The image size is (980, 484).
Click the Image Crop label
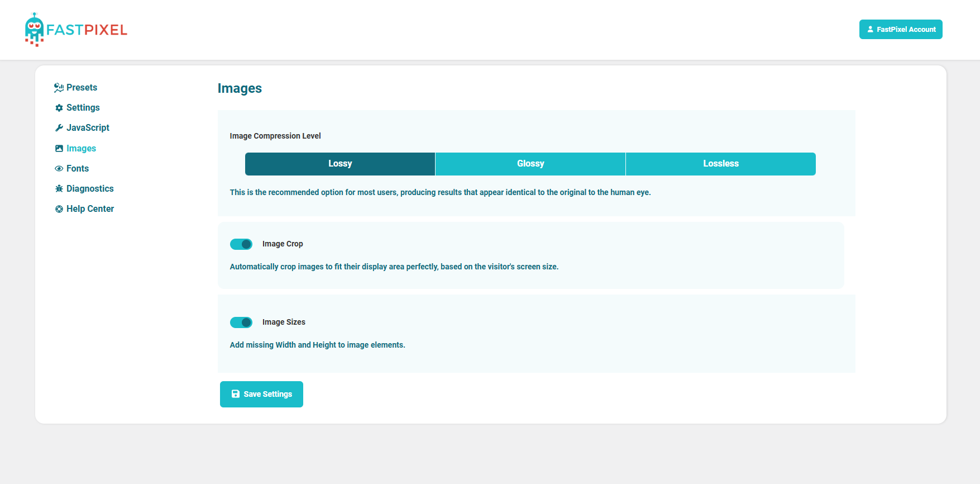283,244
